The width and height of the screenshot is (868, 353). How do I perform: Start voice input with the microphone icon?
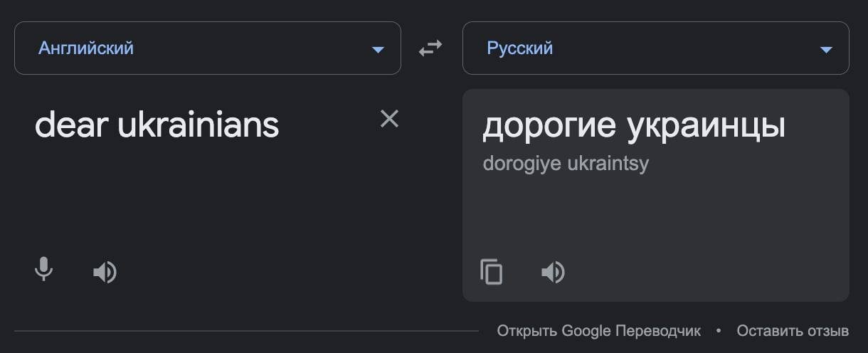(x=44, y=270)
